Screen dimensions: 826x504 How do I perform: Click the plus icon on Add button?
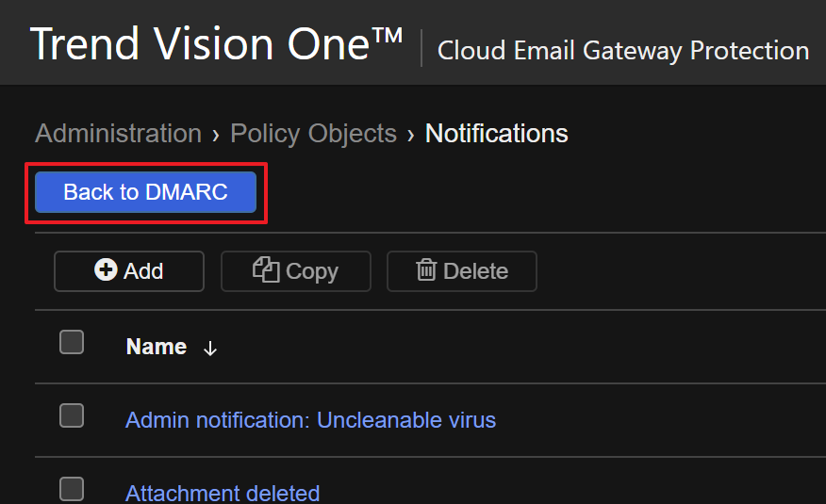click(x=107, y=270)
